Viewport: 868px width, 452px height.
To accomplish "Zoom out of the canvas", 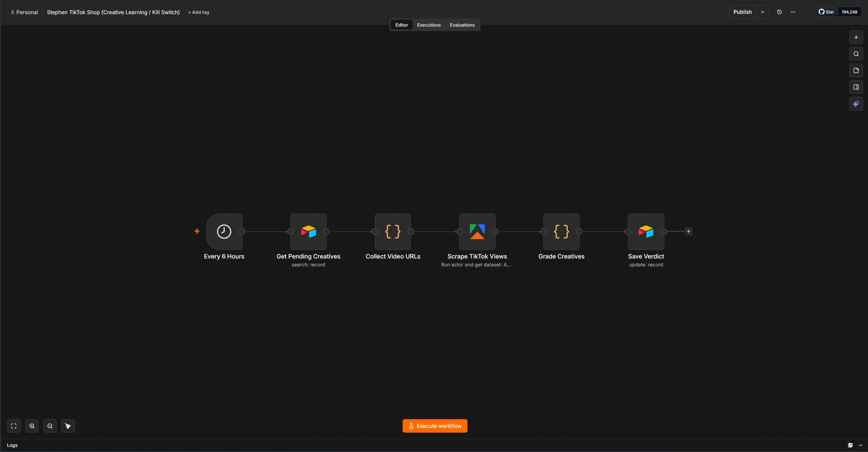I will 50,426.
